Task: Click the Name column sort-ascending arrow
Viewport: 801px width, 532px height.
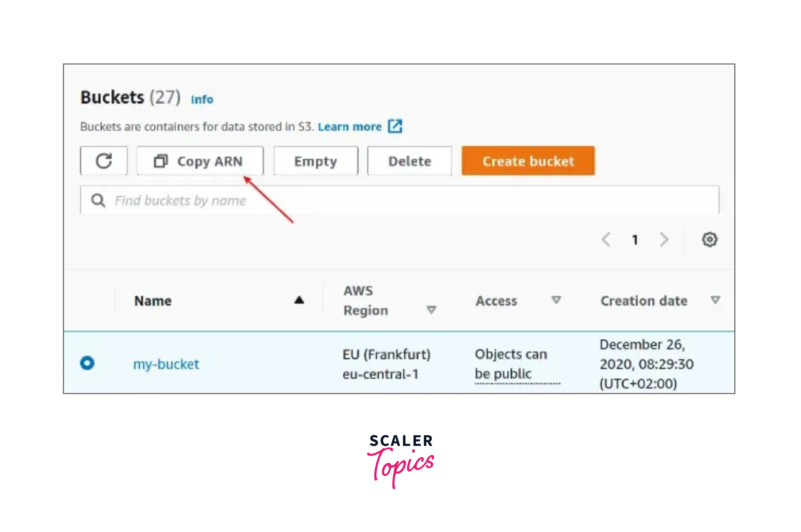Action: point(299,300)
